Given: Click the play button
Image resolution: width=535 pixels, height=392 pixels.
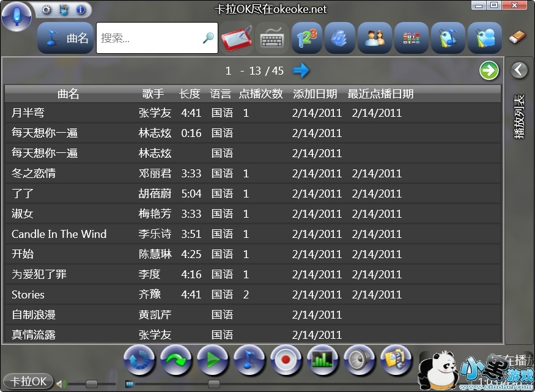Looking at the screenshot, I should 213,360.
